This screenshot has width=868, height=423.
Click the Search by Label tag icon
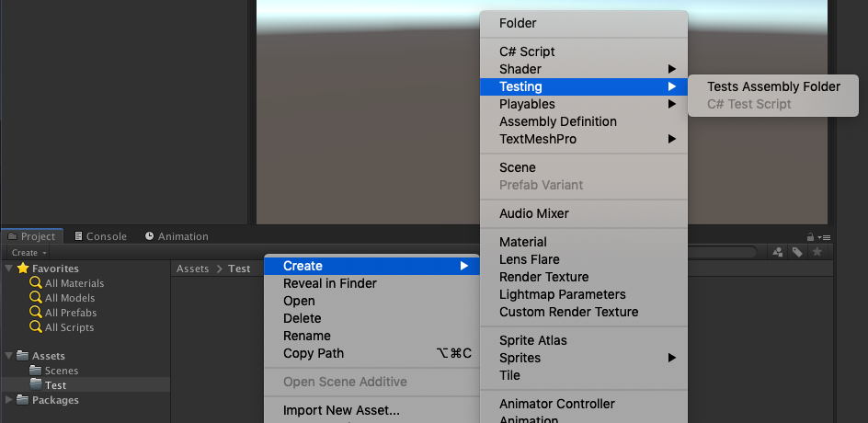click(797, 252)
